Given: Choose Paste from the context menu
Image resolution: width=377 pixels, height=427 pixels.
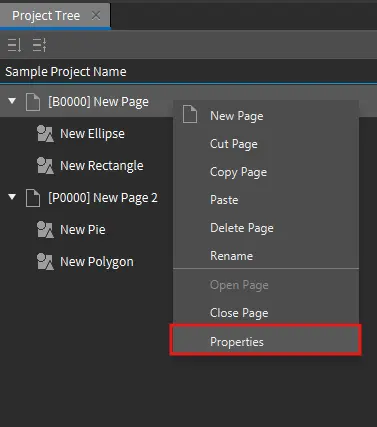Looking at the screenshot, I should coord(266,200).
